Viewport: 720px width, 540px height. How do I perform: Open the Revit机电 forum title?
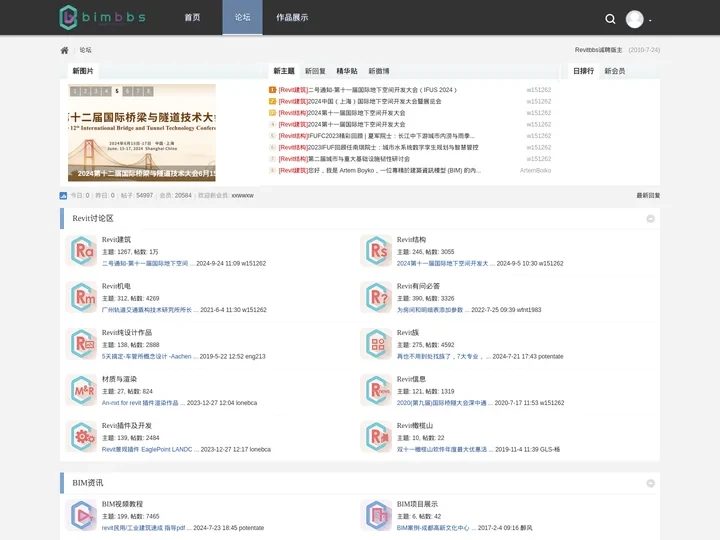click(x=116, y=286)
